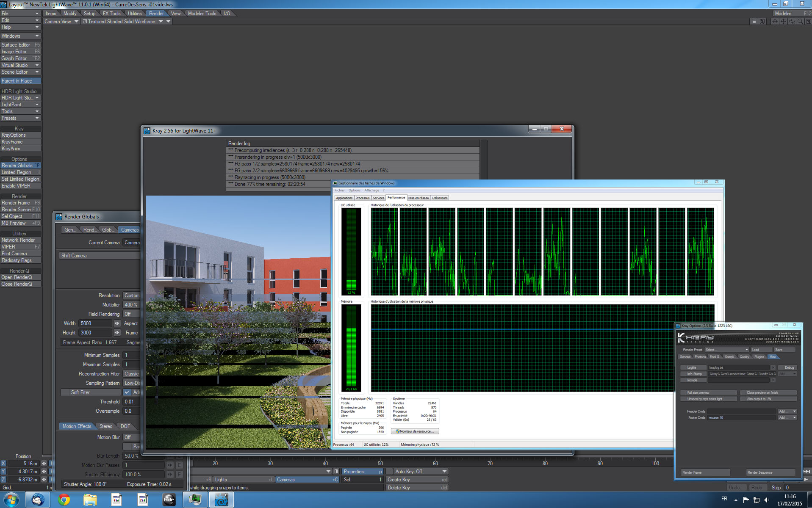Click the viewport center target icon
Image resolution: width=812 pixels, height=508 pixels.
(x=775, y=22)
